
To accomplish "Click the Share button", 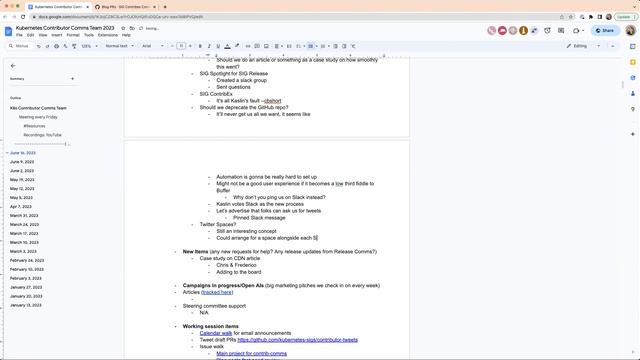I will tap(605, 31).
